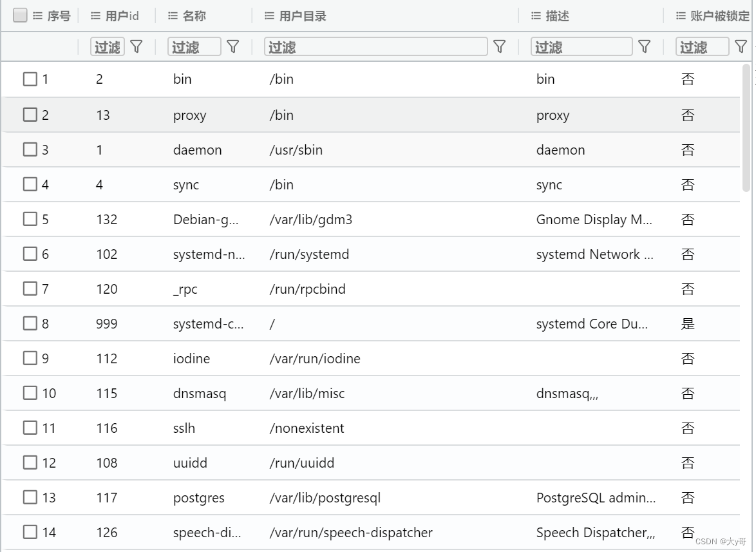Tick the checkbox for row 8 systemd-c...
Image resolution: width=756 pixels, height=552 pixels.
point(30,323)
